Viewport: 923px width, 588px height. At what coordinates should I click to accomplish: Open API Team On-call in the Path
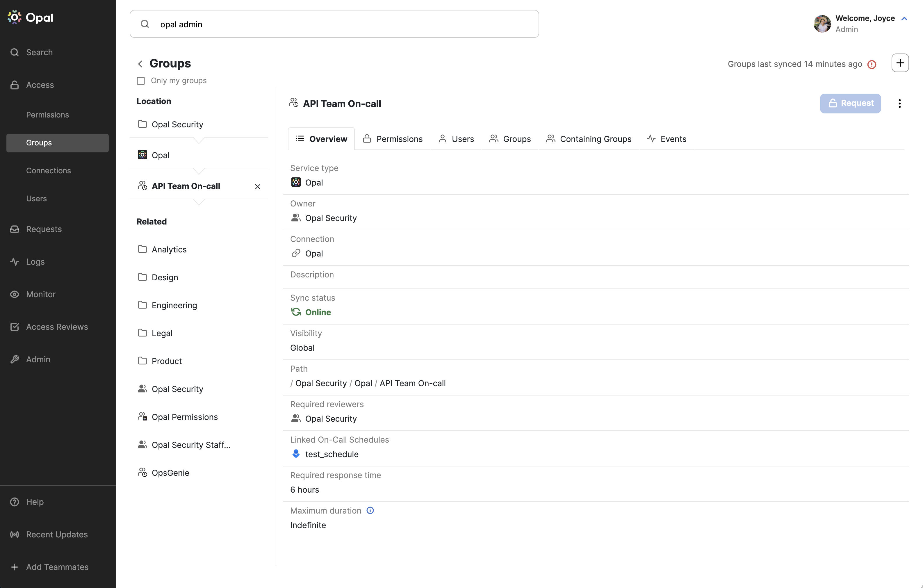point(412,383)
